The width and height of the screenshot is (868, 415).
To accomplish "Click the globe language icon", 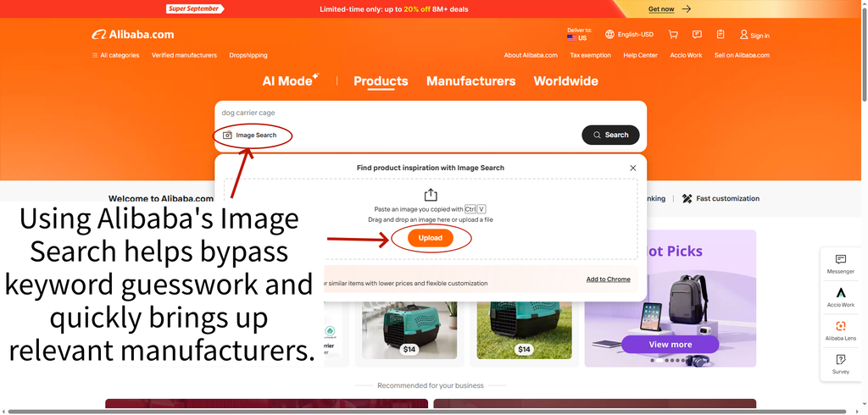I will (x=609, y=35).
